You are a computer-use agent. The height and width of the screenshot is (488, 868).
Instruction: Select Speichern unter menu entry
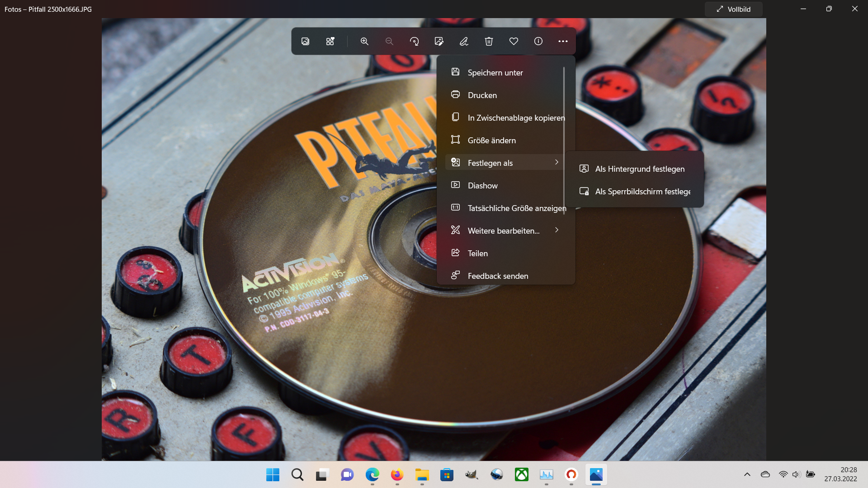point(495,72)
